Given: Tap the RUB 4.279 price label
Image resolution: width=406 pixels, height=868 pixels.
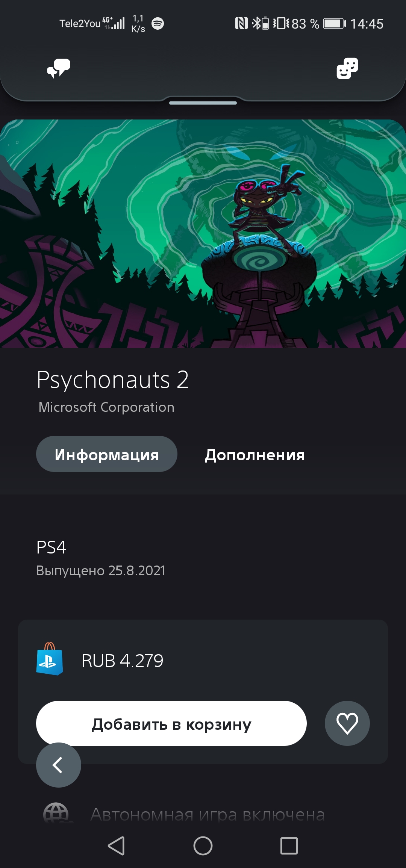Looking at the screenshot, I should pyautogui.click(x=123, y=661).
